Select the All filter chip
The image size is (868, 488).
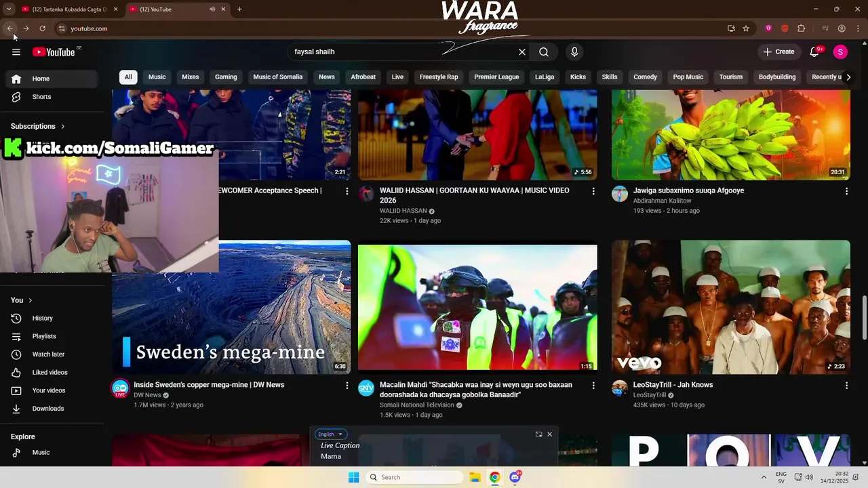click(128, 77)
